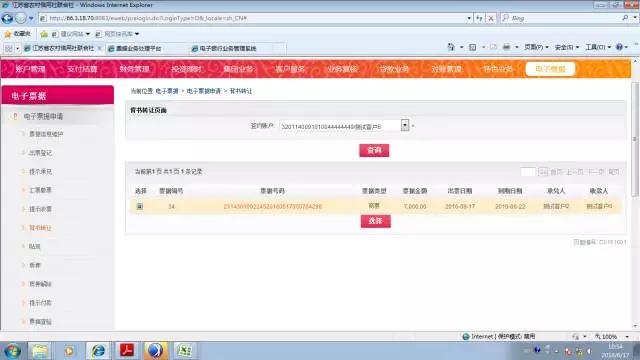640x360 pixels.
Task: Open File Explorer from the taskbar
Action: tap(40, 351)
